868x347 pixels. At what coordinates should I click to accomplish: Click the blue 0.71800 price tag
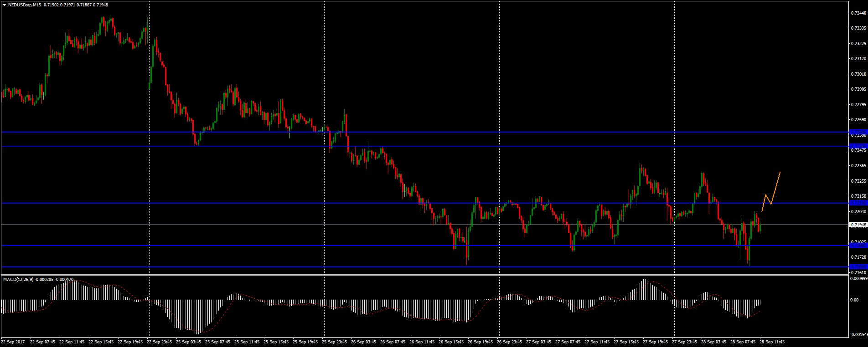click(858, 245)
